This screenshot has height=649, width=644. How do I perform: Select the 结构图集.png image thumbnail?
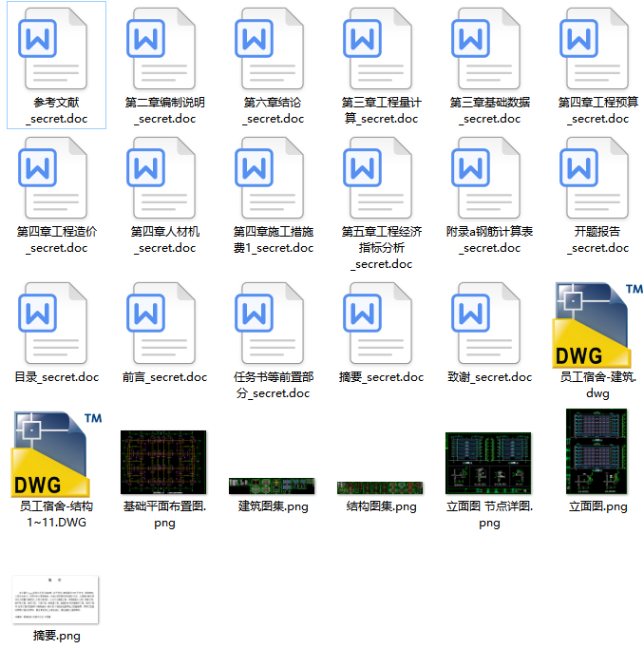[380, 488]
